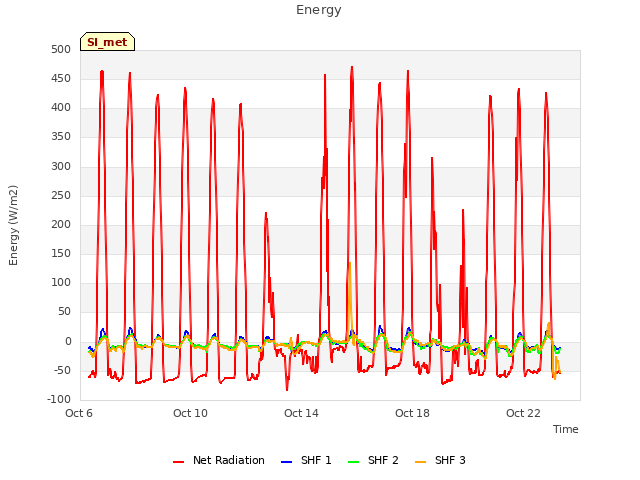Click the Oct 14 x-axis label

301,413
